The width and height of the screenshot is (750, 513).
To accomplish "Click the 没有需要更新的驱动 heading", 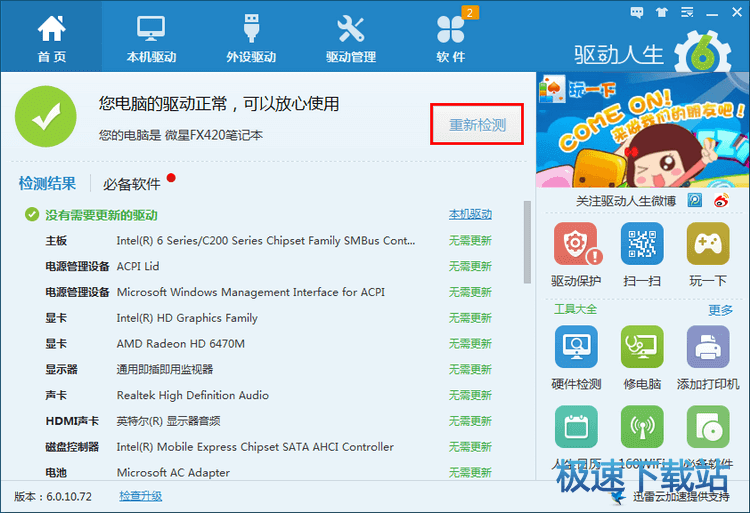I will coord(101,215).
